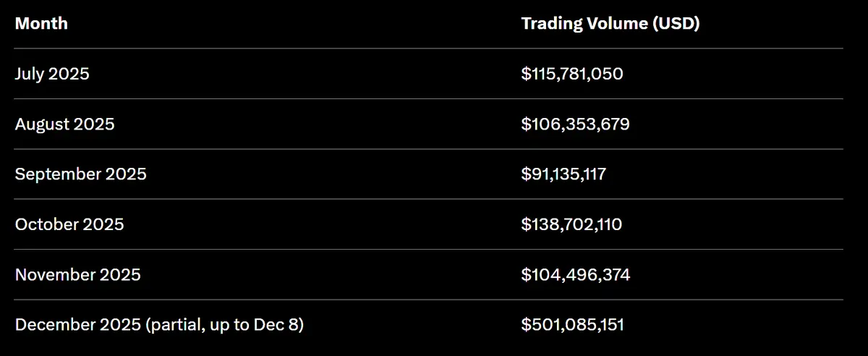The width and height of the screenshot is (868, 356).
Task: Click the '(USD)' text in the header
Action: pyautogui.click(x=676, y=23)
